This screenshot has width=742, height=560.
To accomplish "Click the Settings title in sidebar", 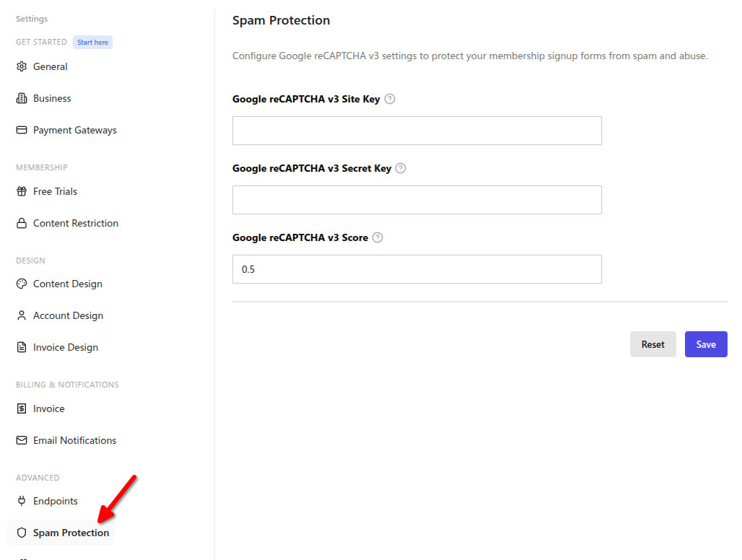I will click(32, 19).
